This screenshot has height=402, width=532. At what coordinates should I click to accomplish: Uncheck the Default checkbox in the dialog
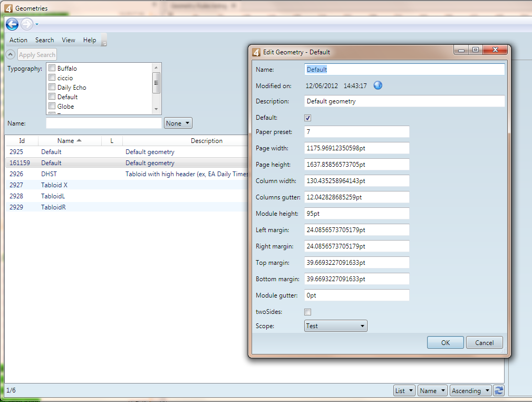[x=308, y=118]
